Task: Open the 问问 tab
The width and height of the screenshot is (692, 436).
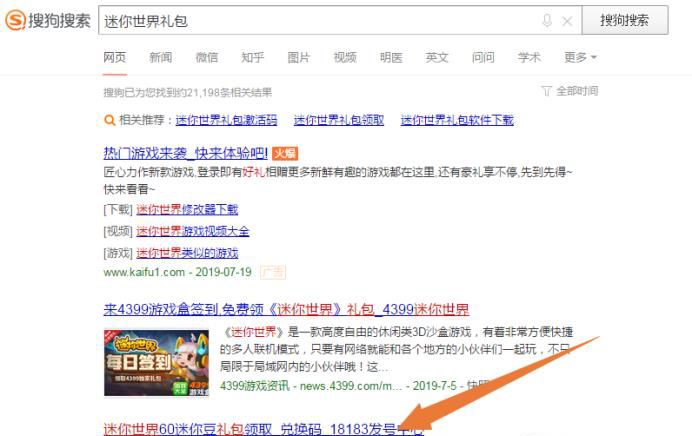Action: point(483,57)
